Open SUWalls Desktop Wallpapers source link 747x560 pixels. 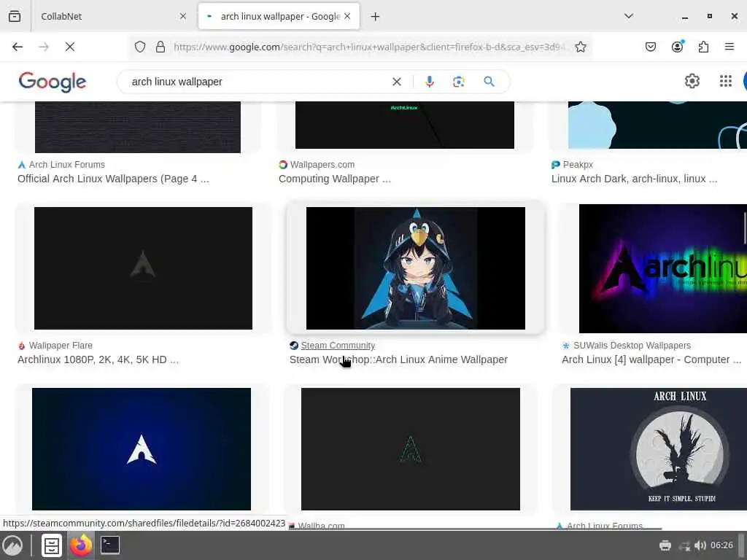tap(632, 346)
